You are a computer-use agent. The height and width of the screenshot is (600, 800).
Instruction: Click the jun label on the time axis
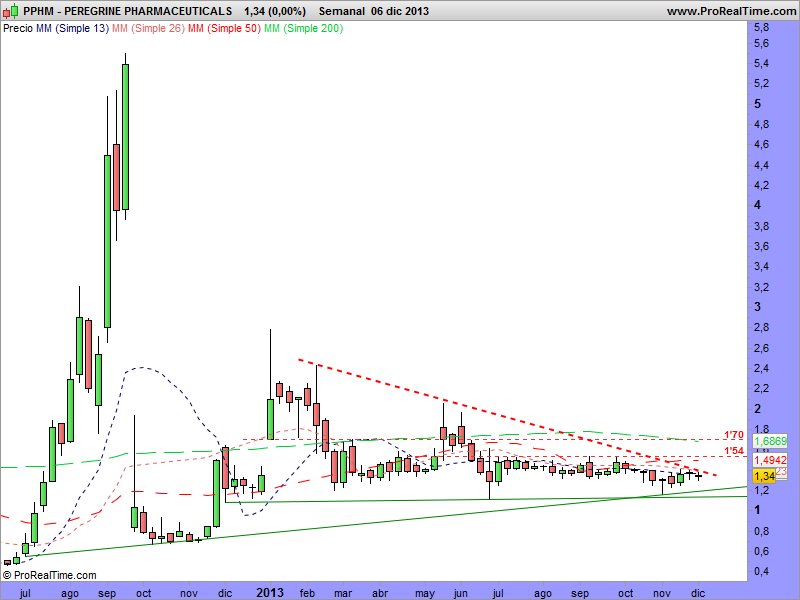[x=461, y=594]
